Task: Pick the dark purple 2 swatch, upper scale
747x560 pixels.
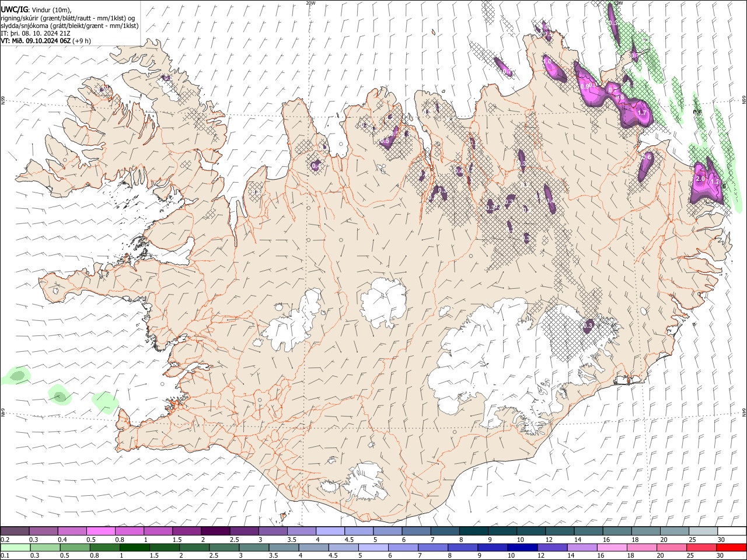Action: pyautogui.click(x=215, y=531)
